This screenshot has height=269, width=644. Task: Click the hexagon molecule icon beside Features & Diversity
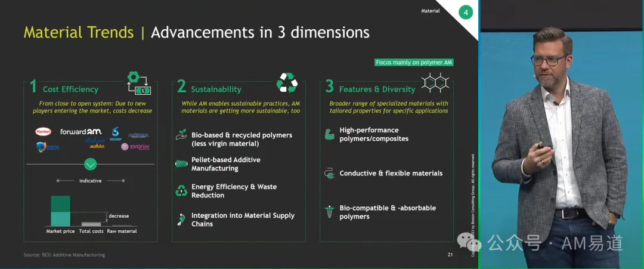pyautogui.click(x=435, y=82)
